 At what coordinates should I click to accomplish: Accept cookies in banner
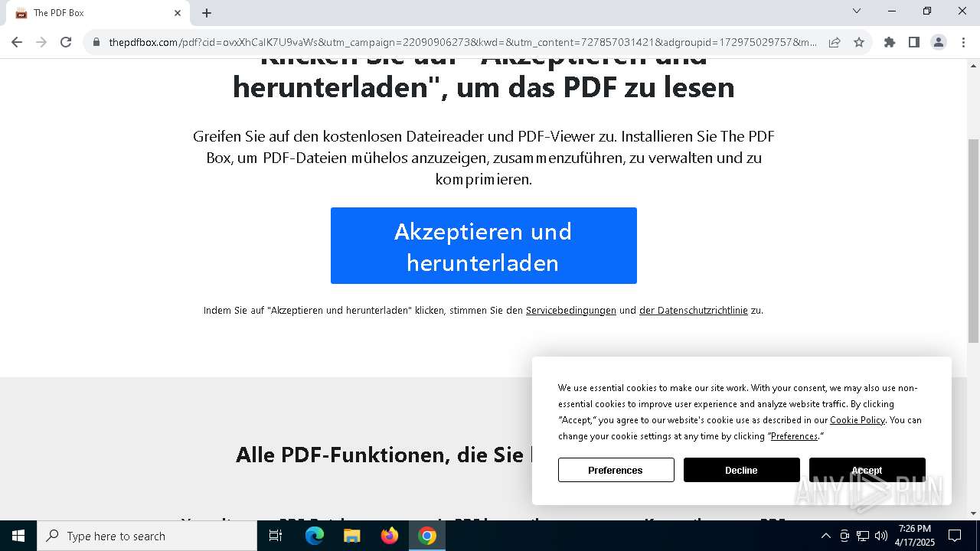click(x=867, y=470)
